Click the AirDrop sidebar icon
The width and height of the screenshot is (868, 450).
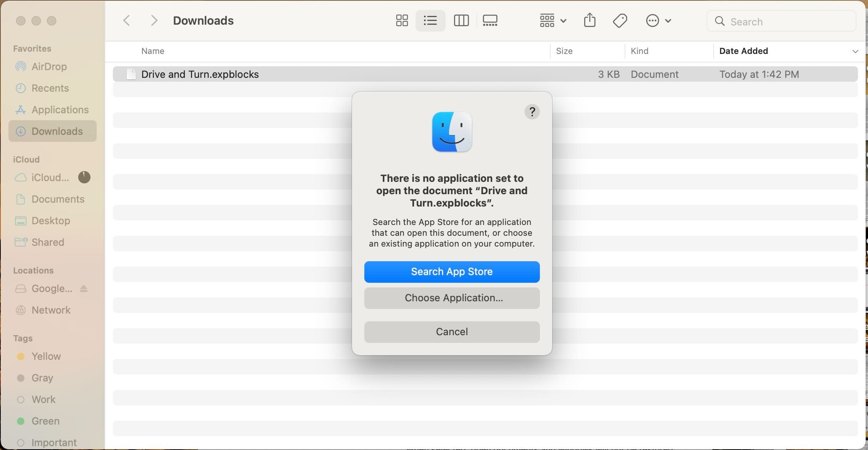pyautogui.click(x=20, y=67)
